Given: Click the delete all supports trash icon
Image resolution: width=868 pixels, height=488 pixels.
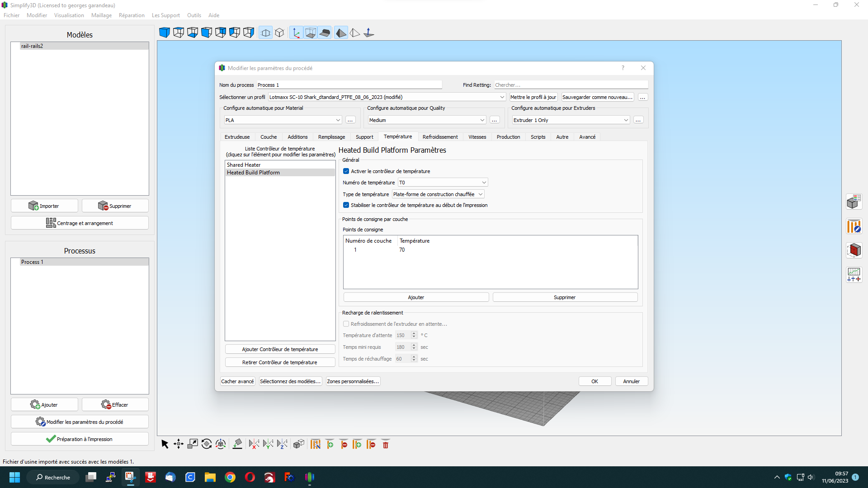Looking at the screenshot, I should coord(386,445).
